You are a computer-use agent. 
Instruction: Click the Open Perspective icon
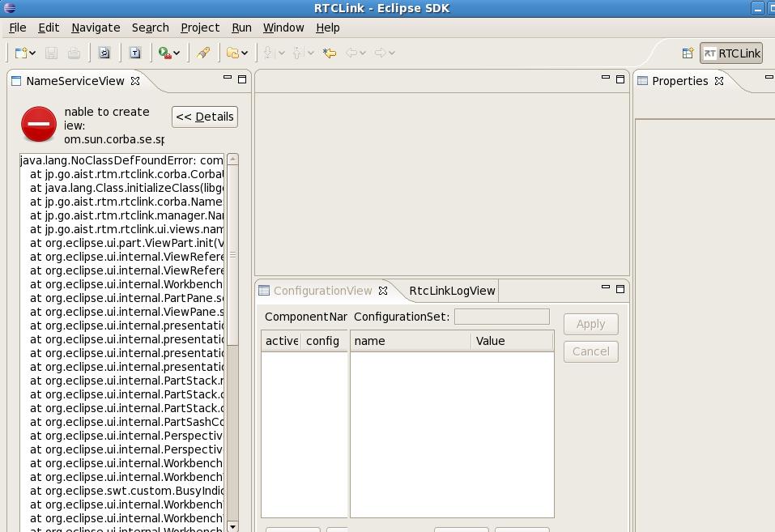click(688, 53)
